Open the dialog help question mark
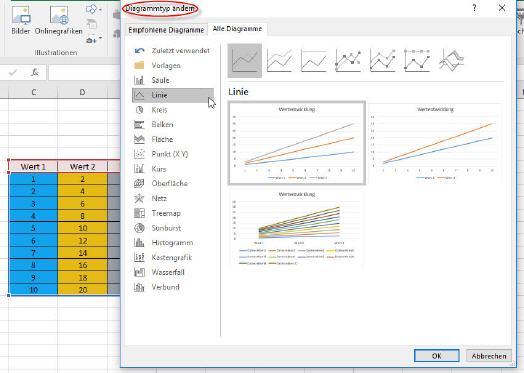Image resolution: width=524 pixels, height=373 pixels. tap(475, 8)
